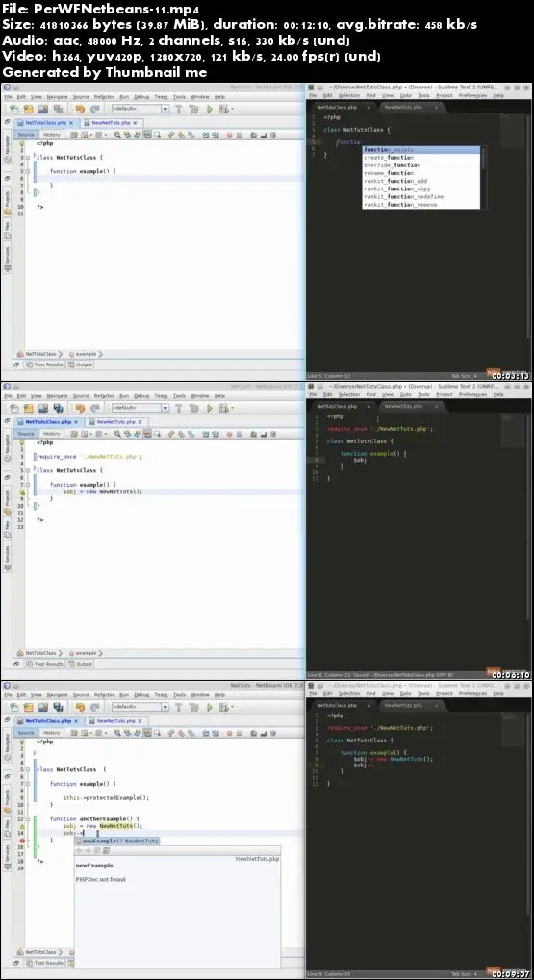Toggle History view in top frame editor
The height and width of the screenshot is (980, 534).
click(52, 135)
